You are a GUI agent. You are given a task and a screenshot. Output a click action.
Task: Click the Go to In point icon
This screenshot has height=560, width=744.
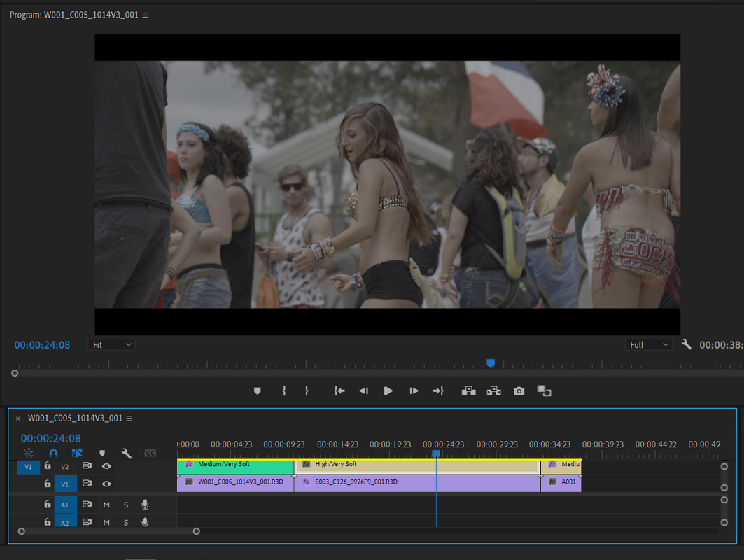(x=339, y=391)
